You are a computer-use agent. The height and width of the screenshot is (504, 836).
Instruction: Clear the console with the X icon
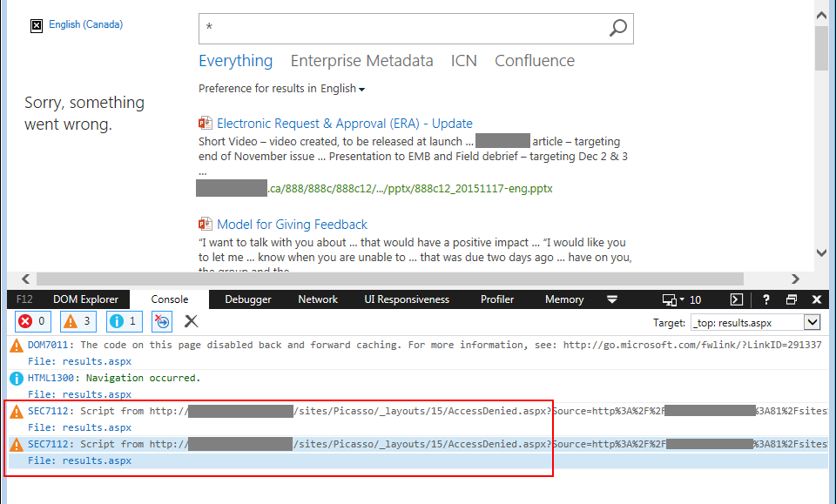(191, 321)
